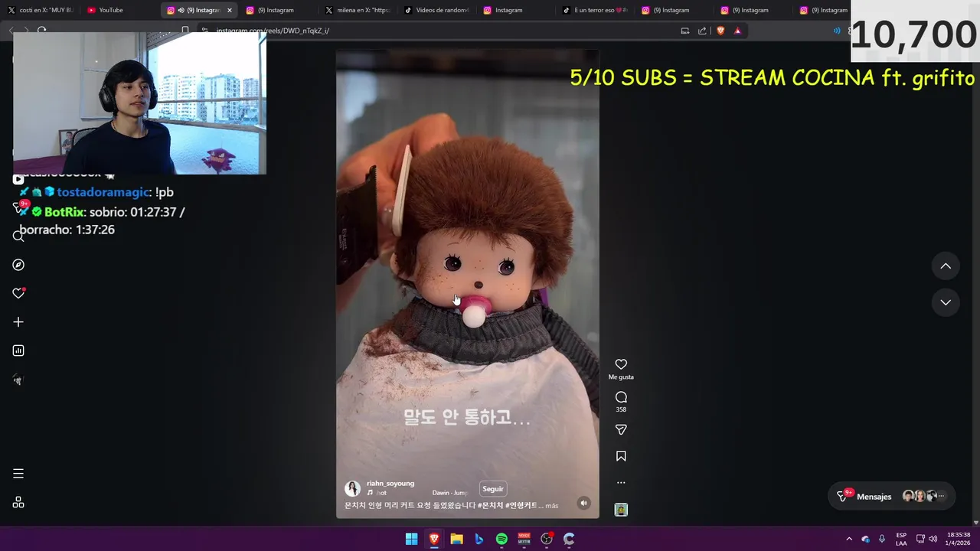
Task: Open Voicemeeter from the taskbar
Action: (524, 539)
